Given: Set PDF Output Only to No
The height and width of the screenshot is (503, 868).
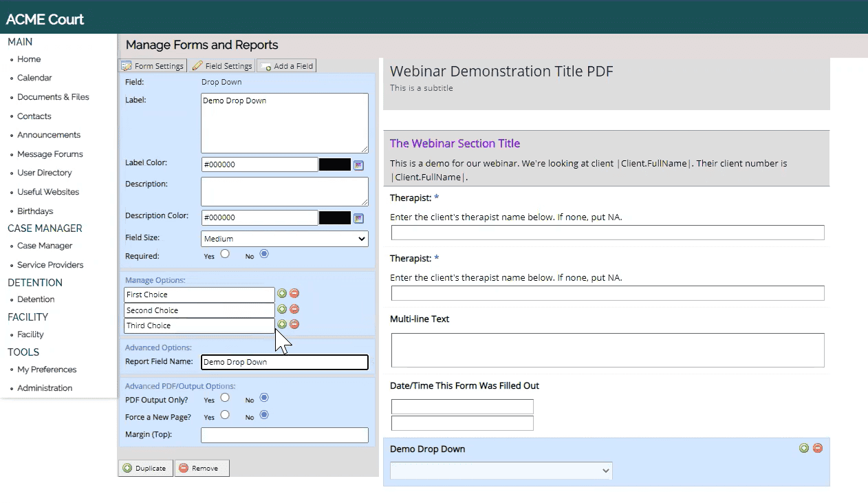Looking at the screenshot, I should (264, 398).
